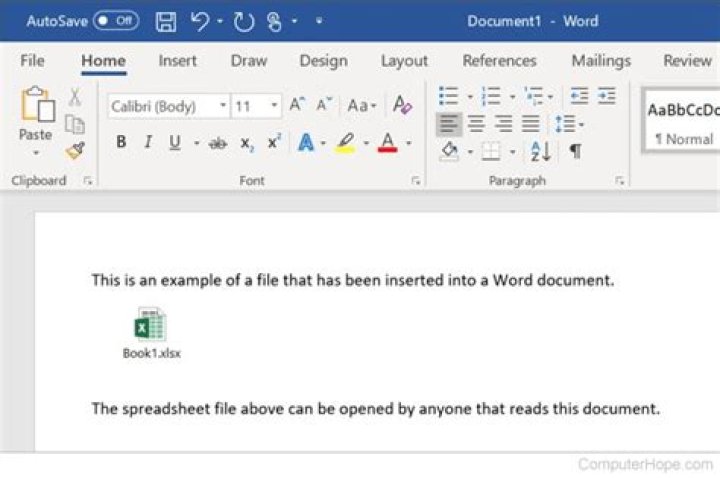Open the Borders dropdown arrow
The image size is (720, 478).
click(x=512, y=152)
